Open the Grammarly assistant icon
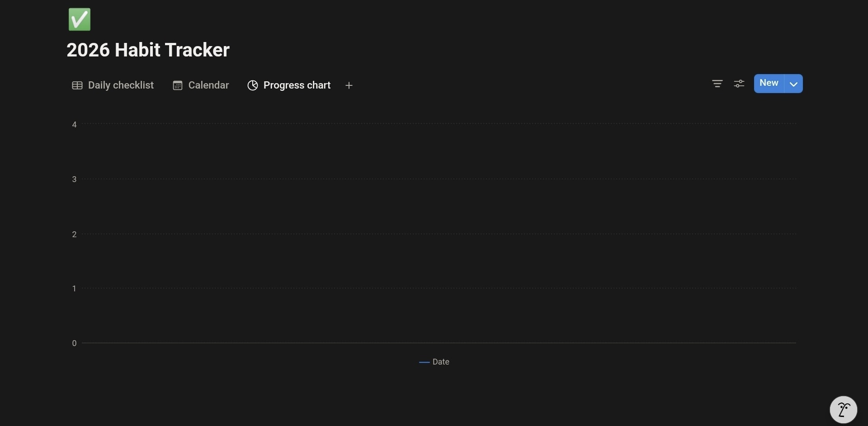 tap(844, 409)
